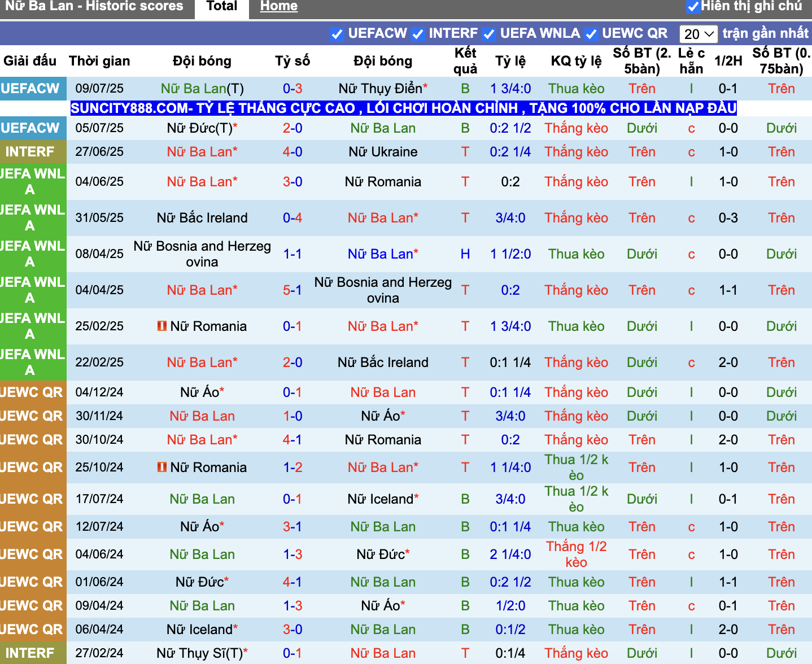812x664 pixels.
Task: Click the handicap 1 3/4:0 on 09/07/25
Action: (x=510, y=89)
